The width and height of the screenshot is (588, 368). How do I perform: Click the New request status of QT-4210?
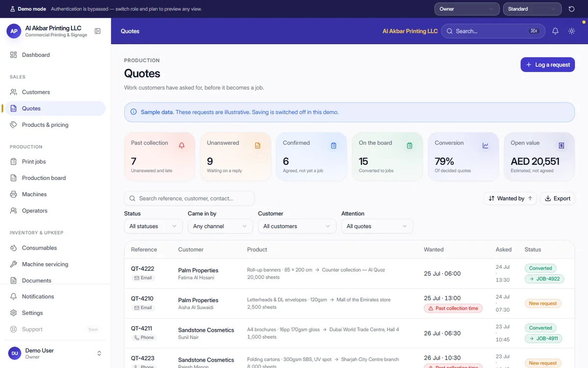[x=543, y=304]
